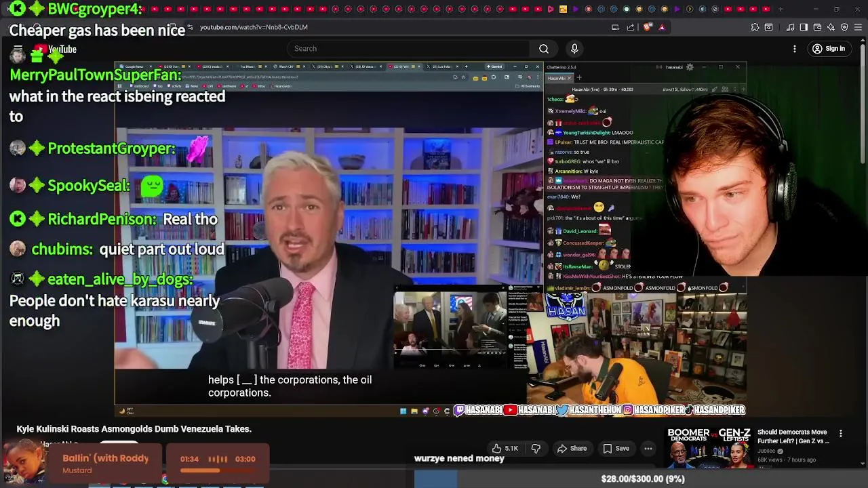The height and width of the screenshot is (488, 868).
Task: Sign in to YouTube
Action: coord(829,49)
